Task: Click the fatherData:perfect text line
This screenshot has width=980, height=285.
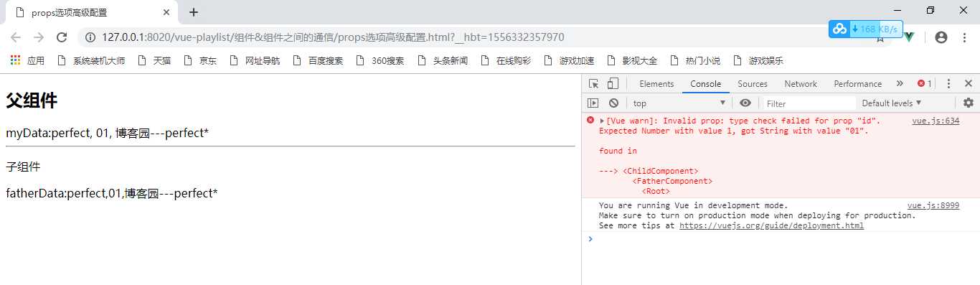Action: point(112,193)
